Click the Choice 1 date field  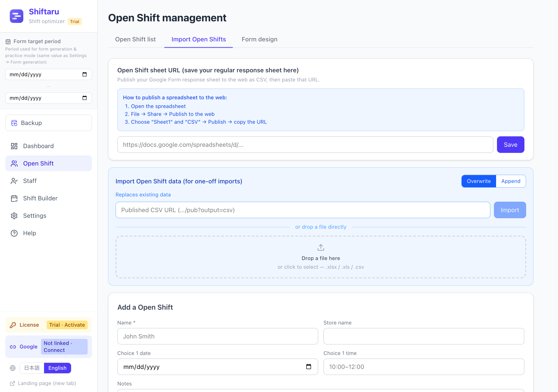218,367
